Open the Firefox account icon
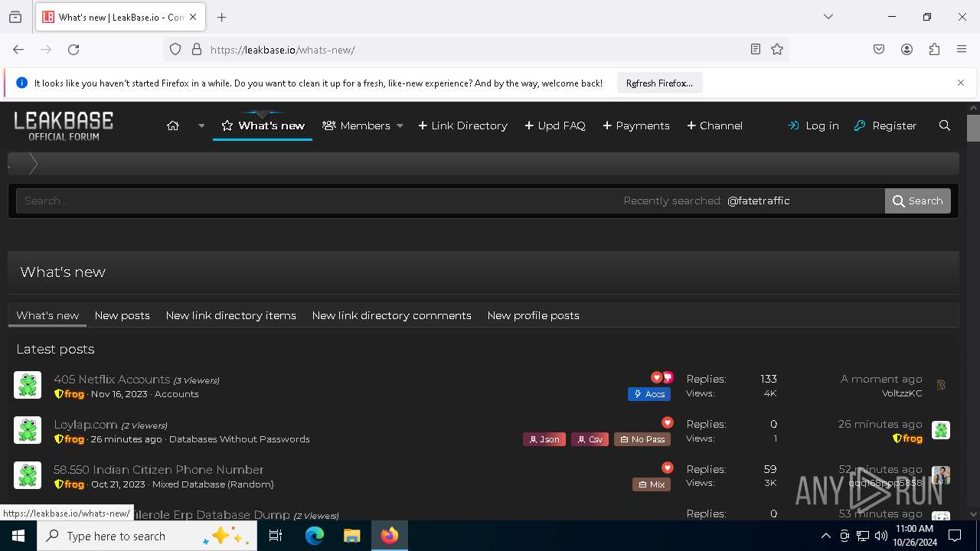This screenshot has width=980, height=551. pos(906,50)
